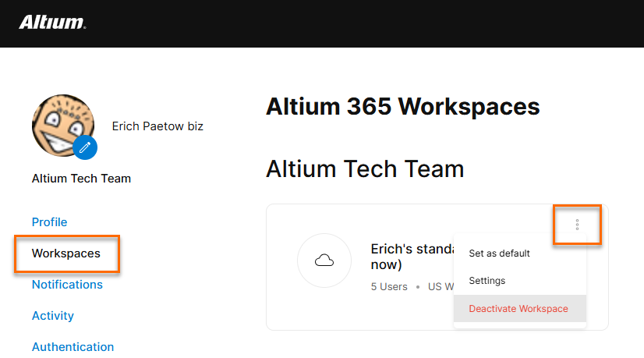Click the cloud workspace icon
Image resolution: width=644 pixels, height=358 pixels.
[324, 261]
